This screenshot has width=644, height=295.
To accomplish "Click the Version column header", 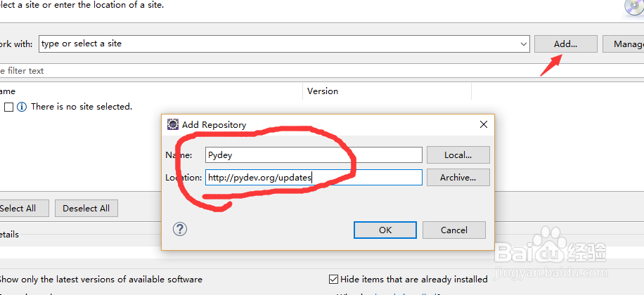I will tap(323, 91).
